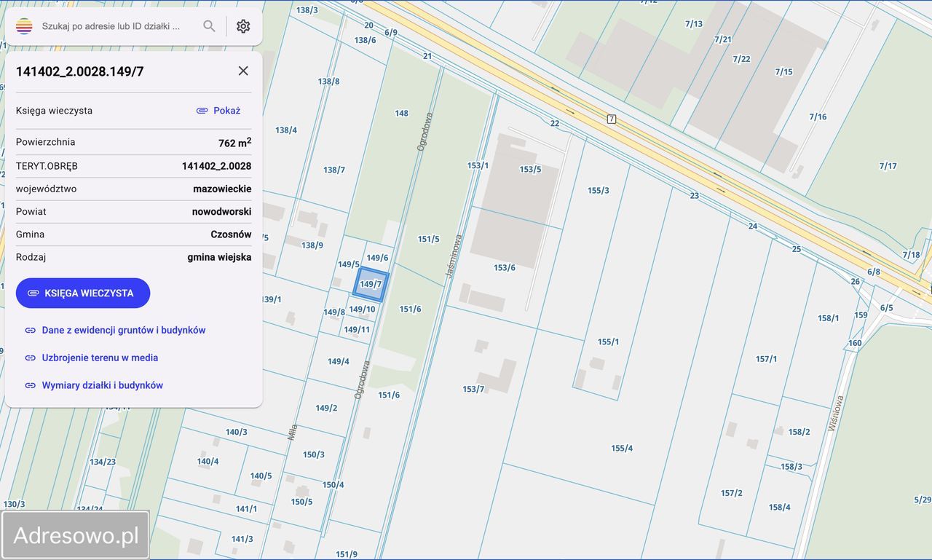Open Dane z ewidencji gruntów i budynków
This screenshot has width=932, height=560.
(x=123, y=330)
